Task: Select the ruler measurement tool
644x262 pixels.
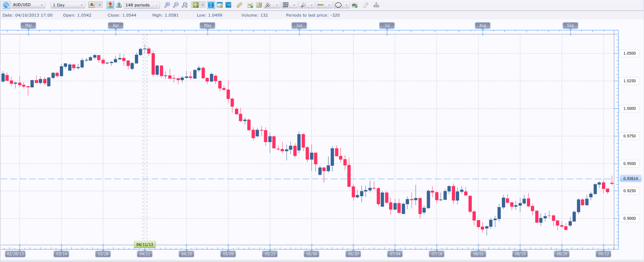Action: 239,5
